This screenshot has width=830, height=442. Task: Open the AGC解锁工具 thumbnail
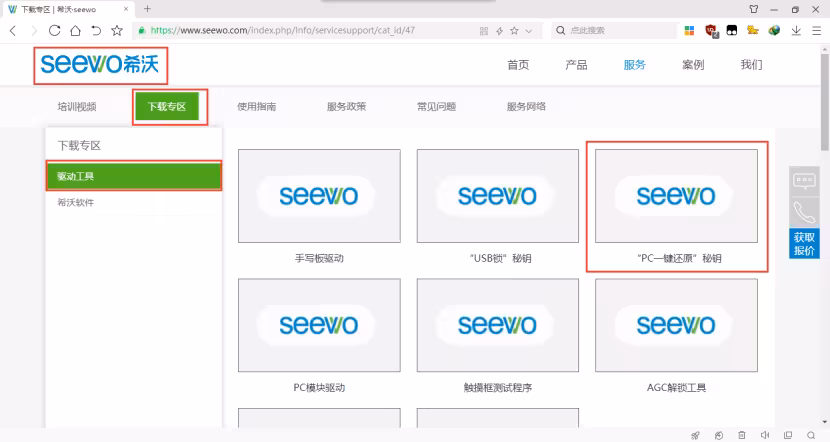(676, 325)
